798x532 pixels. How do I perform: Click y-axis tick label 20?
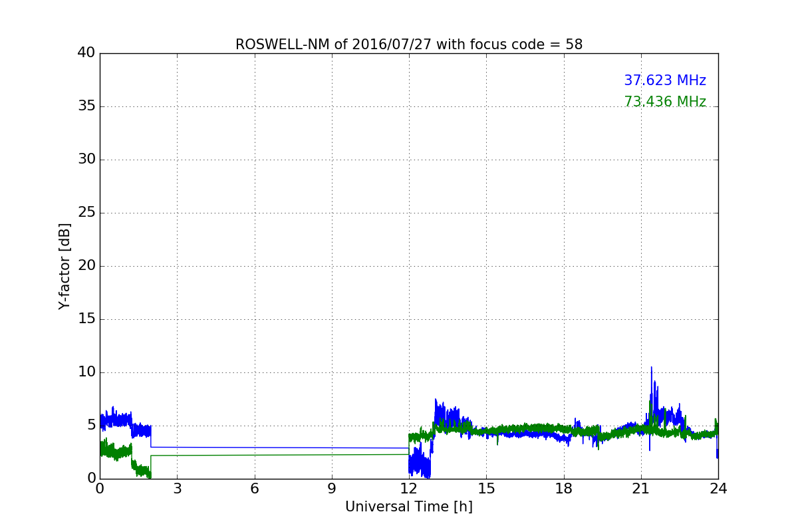86,266
